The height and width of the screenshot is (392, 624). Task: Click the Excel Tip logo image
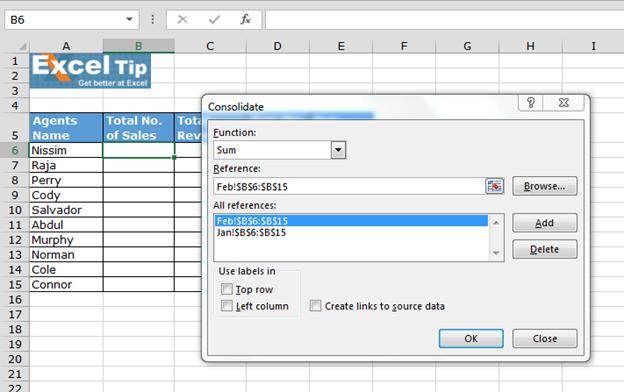[90, 71]
